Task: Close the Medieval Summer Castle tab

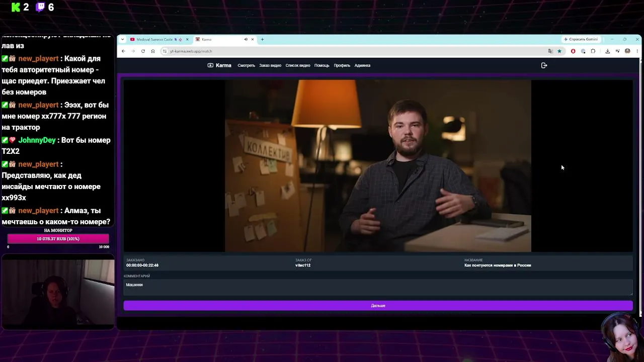Action: [x=187, y=39]
